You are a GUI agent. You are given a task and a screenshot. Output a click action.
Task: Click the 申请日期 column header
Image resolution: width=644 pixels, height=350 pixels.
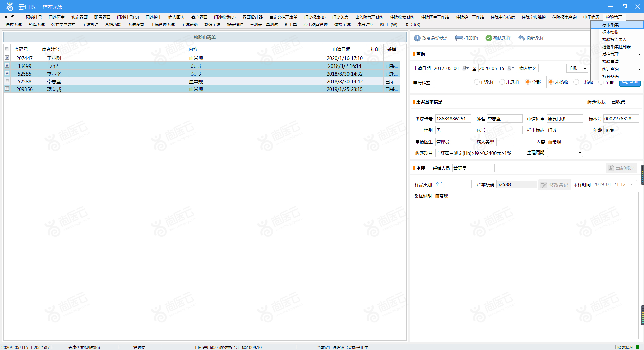(345, 49)
